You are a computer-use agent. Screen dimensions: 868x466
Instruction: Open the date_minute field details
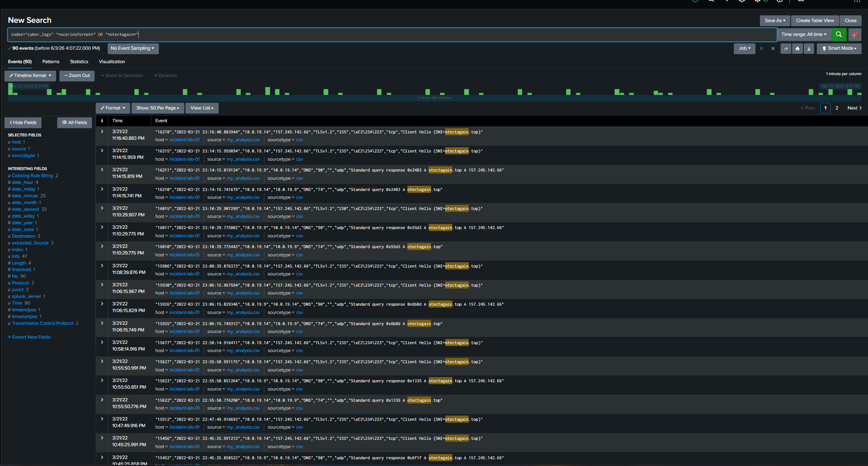(x=25, y=196)
